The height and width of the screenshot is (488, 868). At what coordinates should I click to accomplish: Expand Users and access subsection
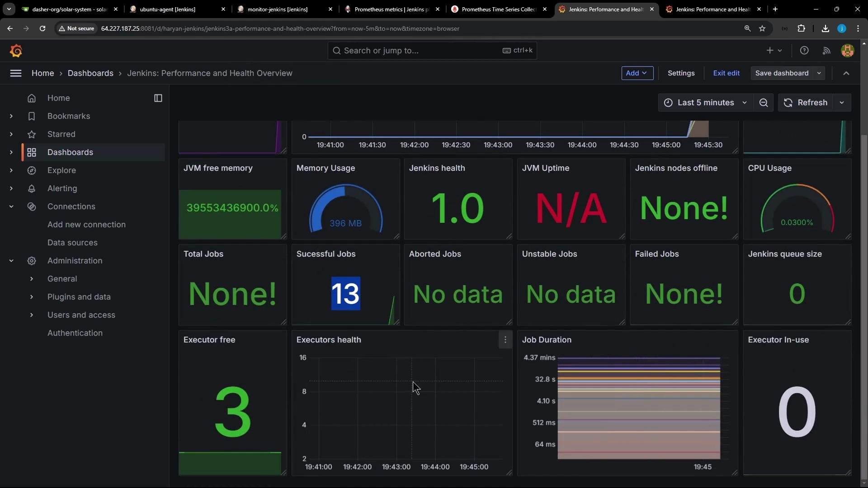tap(32, 315)
